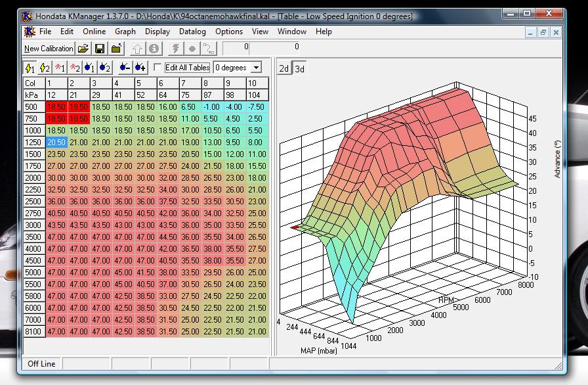Open the Datalog menu
Image resolution: width=588 pixels, height=385 pixels.
click(192, 32)
